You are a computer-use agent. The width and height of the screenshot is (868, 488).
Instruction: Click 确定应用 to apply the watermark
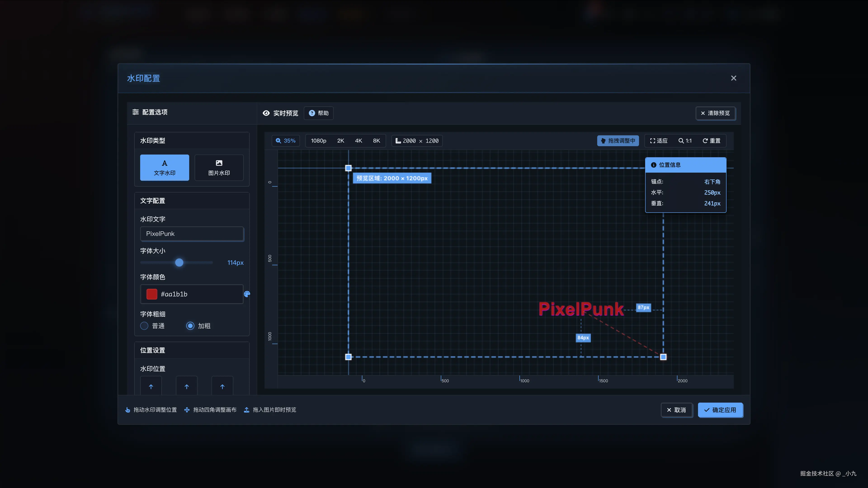pyautogui.click(x=720, y=410)
